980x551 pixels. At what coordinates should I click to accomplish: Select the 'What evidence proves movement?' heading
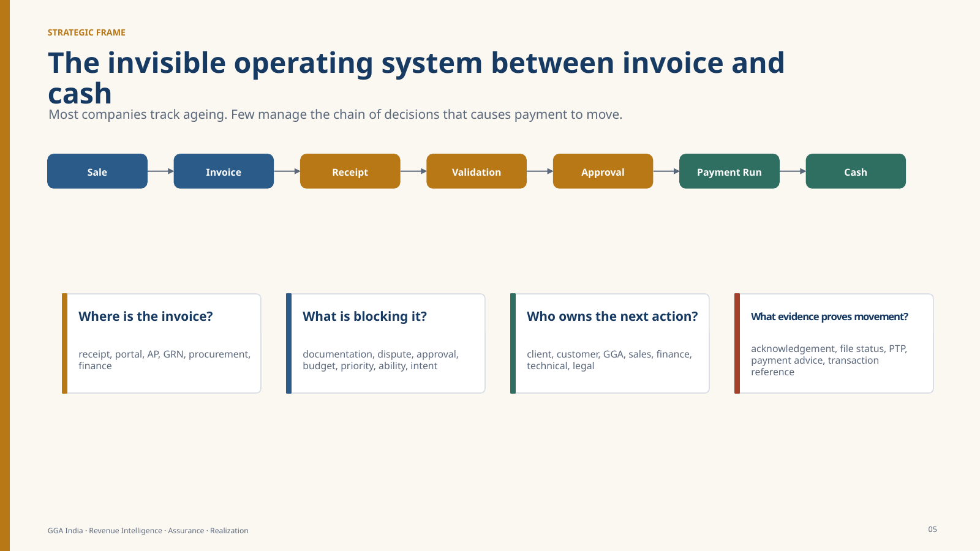coord(829,317)
